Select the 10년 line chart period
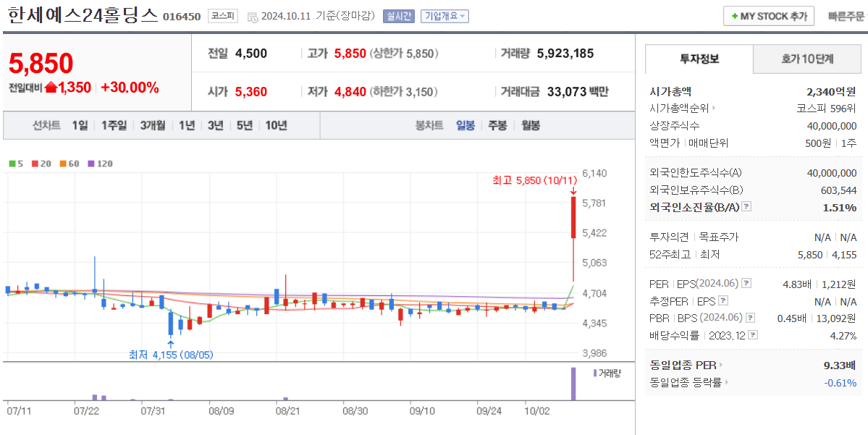Image resolution: width=868 pixels, height=435 pixels. click(x=276, y=126)
